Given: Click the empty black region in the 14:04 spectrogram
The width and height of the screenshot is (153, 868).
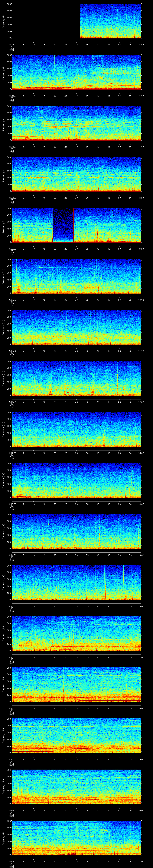Looking at the screenshot, I should click(x=45, y=21).
